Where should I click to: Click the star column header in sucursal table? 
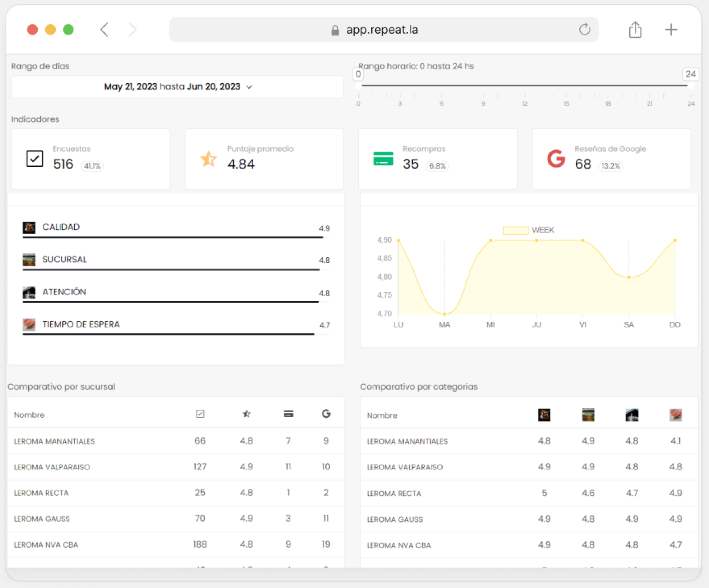coord(246,414)
